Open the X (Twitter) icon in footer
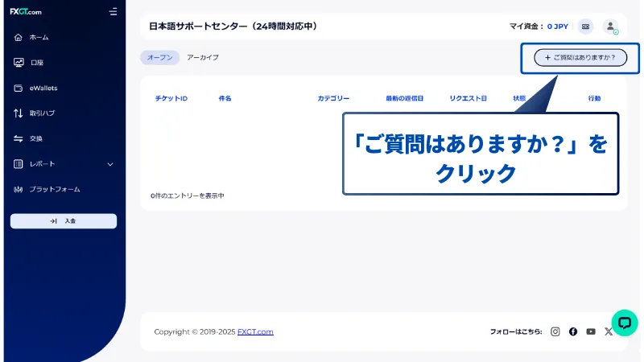Image resolution: width=644 pixels, height=362 pixels. [609, 331]
